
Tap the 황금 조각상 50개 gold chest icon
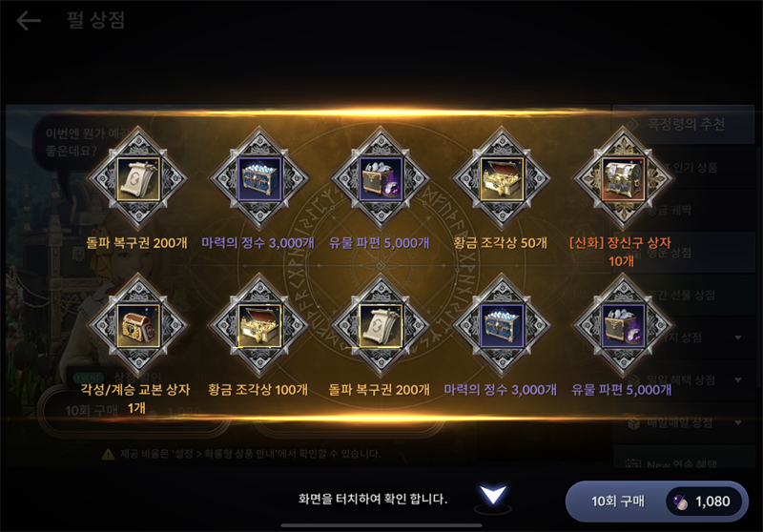502,178
